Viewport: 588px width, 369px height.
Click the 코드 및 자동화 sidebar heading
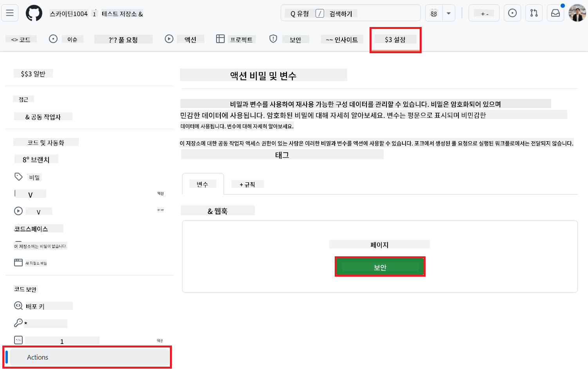click(46, 142)
